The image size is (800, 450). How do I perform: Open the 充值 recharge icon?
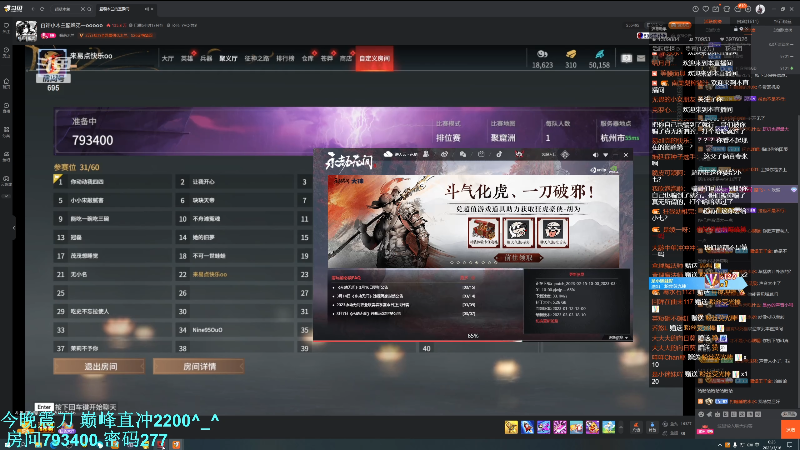[636, 427]
